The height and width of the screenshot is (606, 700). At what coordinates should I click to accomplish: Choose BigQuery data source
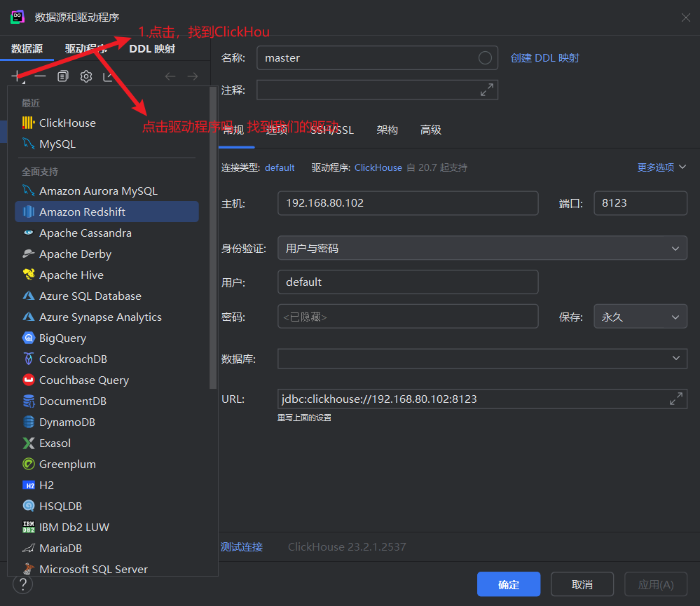[107, 338]
